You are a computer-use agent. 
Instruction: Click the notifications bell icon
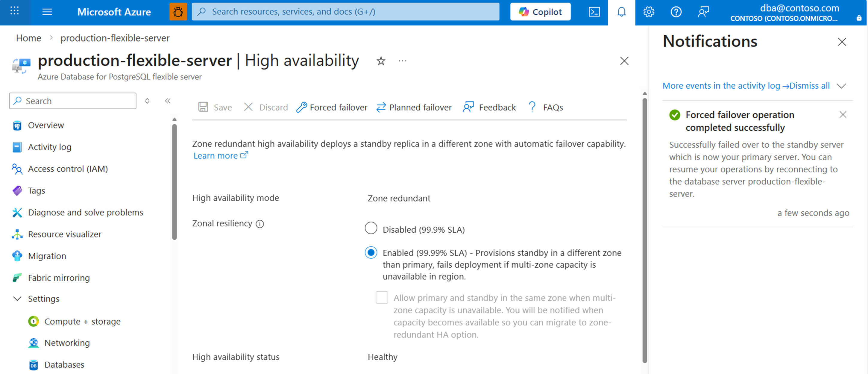click(x=621, y=12)
